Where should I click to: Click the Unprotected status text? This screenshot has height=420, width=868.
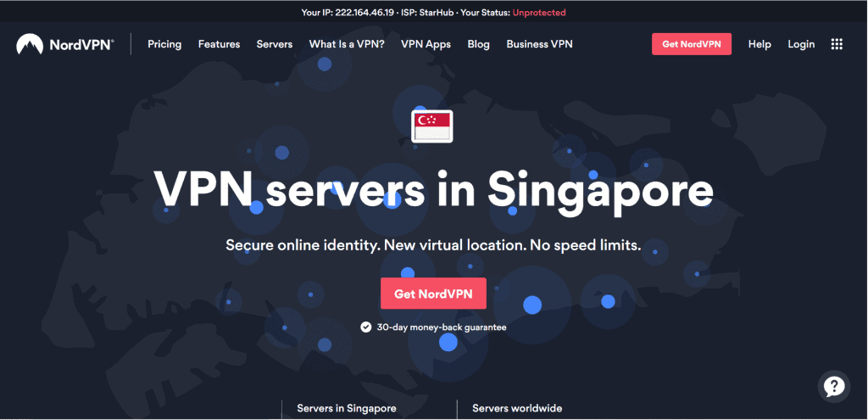tap(539, 12)
